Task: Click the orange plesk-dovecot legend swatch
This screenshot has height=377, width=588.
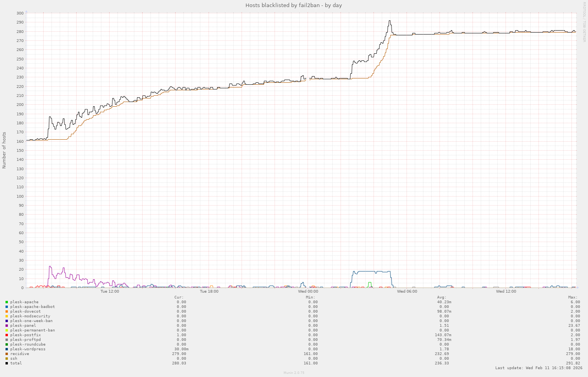Action: pyautogui.click(x=7, y=311)
